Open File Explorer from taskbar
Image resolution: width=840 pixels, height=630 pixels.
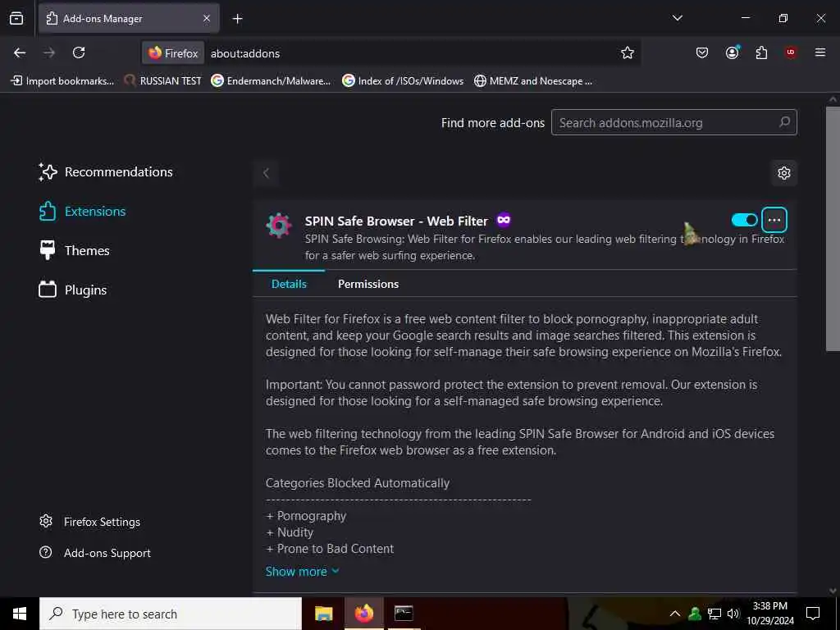coord(323,614)
